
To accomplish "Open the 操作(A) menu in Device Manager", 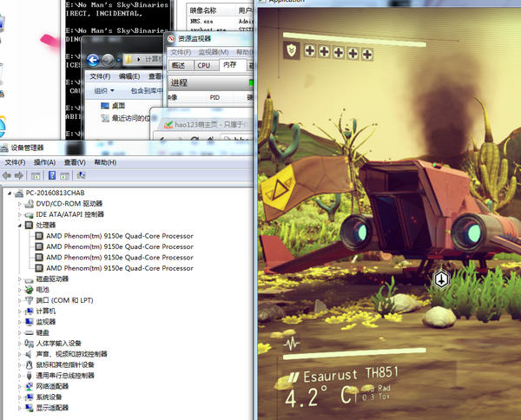I will [x=44, y=162].
